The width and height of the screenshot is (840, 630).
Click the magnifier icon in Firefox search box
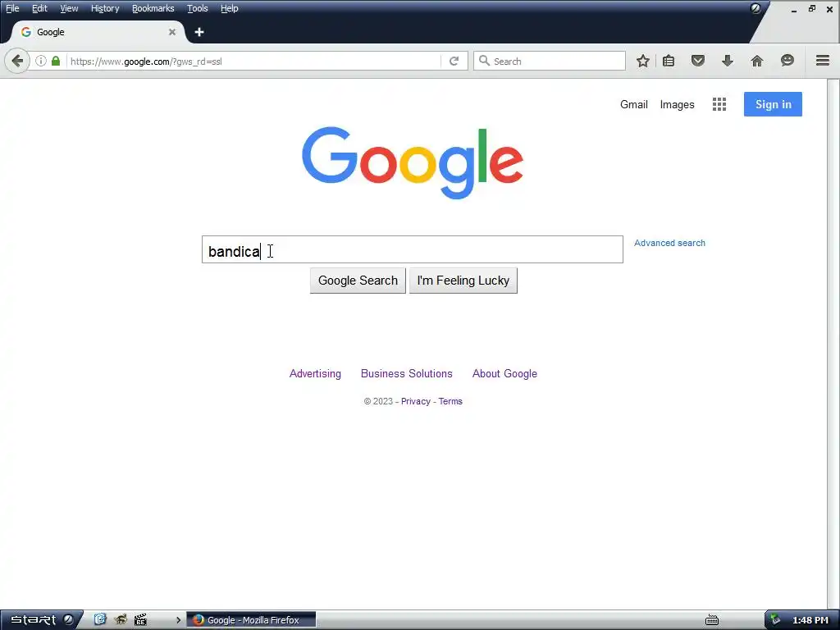point(484,61)
